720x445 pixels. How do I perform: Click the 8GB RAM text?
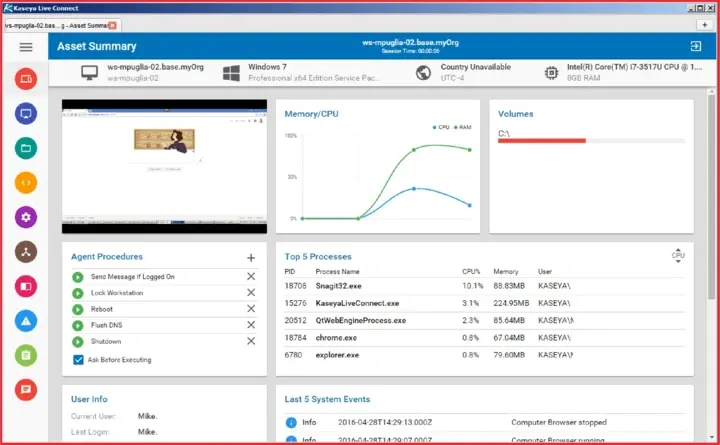[583, 78]
